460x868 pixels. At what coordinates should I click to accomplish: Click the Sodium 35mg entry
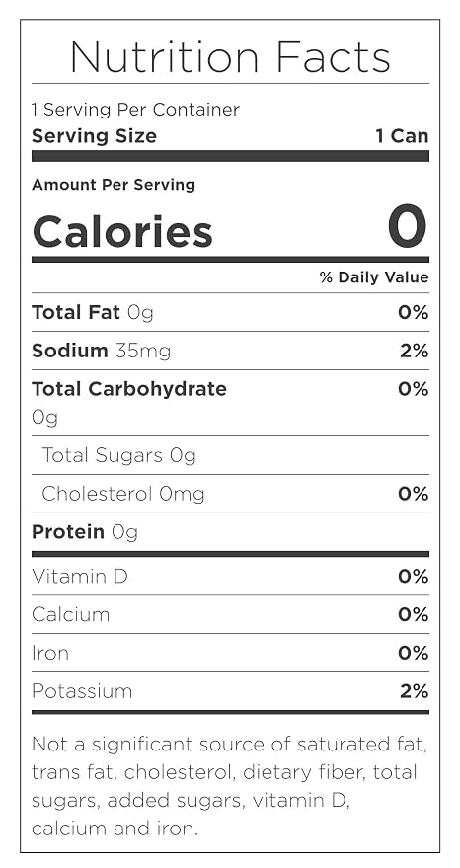tap(102, 351)
